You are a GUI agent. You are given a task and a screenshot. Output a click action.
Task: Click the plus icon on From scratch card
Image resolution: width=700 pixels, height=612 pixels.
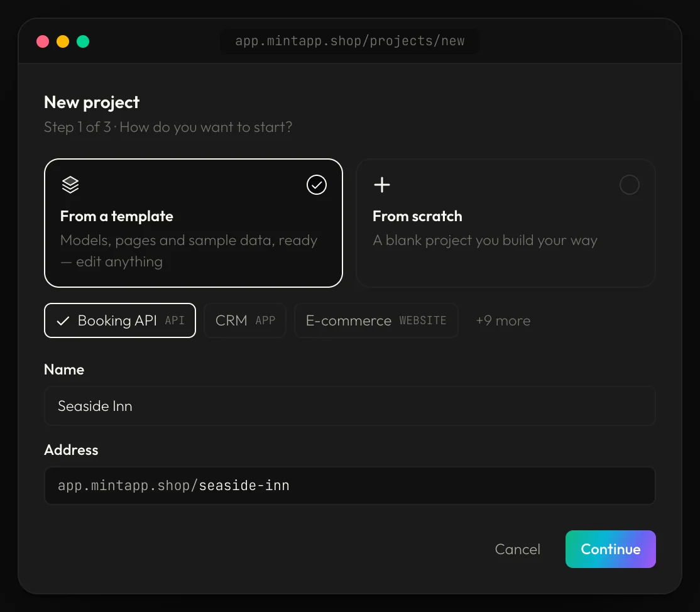tap(381, 185)
